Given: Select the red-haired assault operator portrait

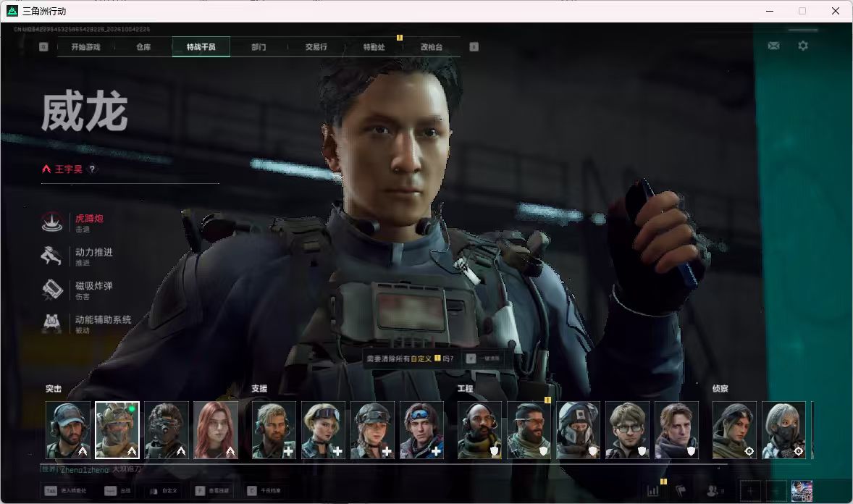Looking at the screenshot, I should pos(216,430).
